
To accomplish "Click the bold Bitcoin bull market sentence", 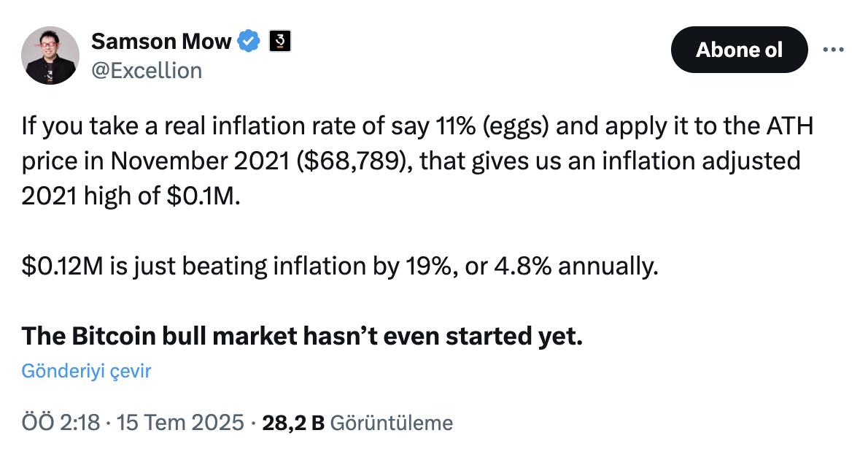I will [x=302, y=336].
